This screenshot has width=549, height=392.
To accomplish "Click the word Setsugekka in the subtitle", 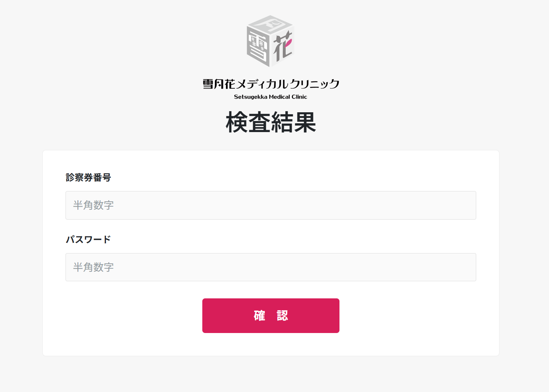I will (251, 97).
